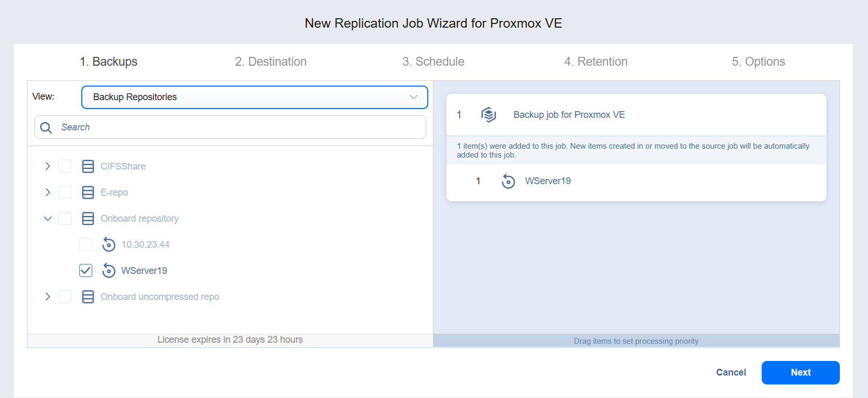Cancel the replication job wizard
Image resolution: width=868 pixels, height=398 pixels.
coord(730,372)
